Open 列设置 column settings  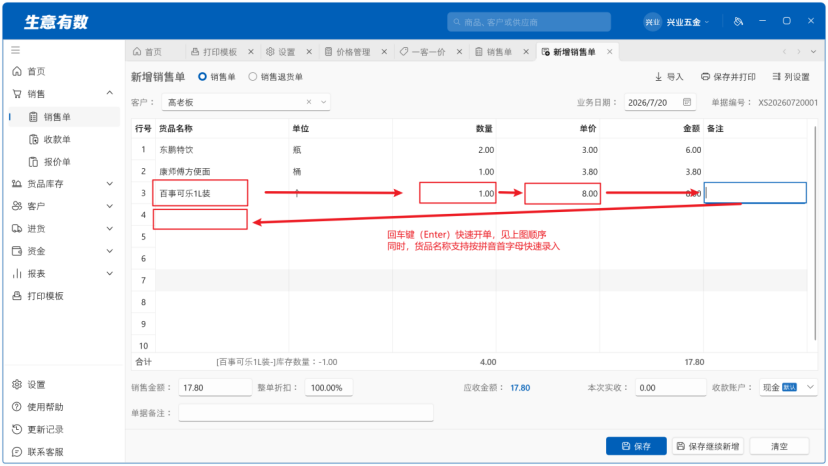(x=791, y=77)
